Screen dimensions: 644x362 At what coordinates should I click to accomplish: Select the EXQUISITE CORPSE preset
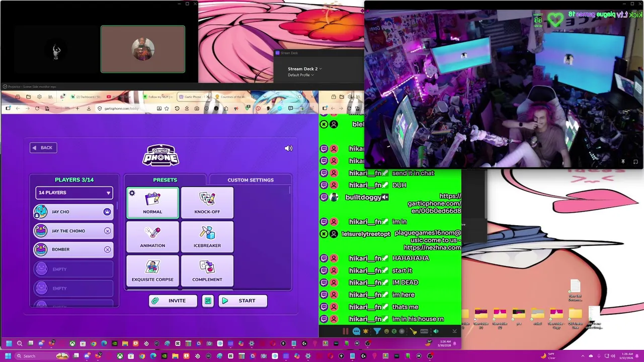[x=152, y=270]
